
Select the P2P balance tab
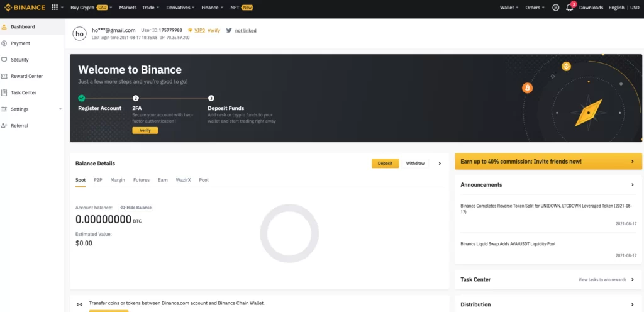[x=97, y=180]
